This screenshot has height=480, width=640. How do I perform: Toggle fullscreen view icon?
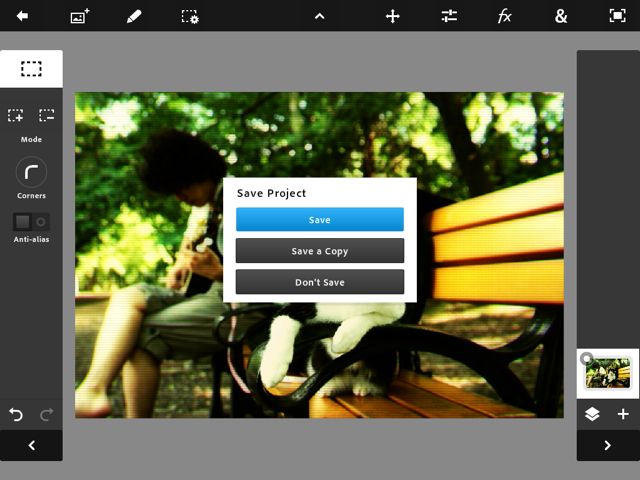617,16
